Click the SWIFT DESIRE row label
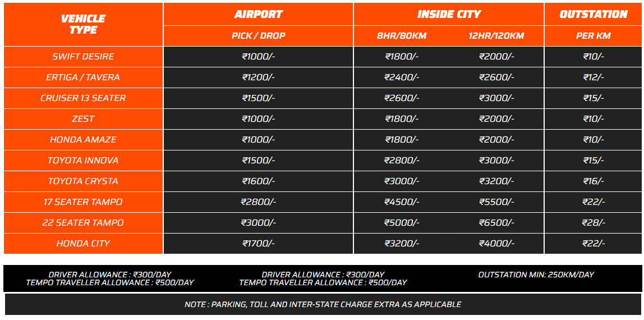The image size is (644, 320). point(84,57)
